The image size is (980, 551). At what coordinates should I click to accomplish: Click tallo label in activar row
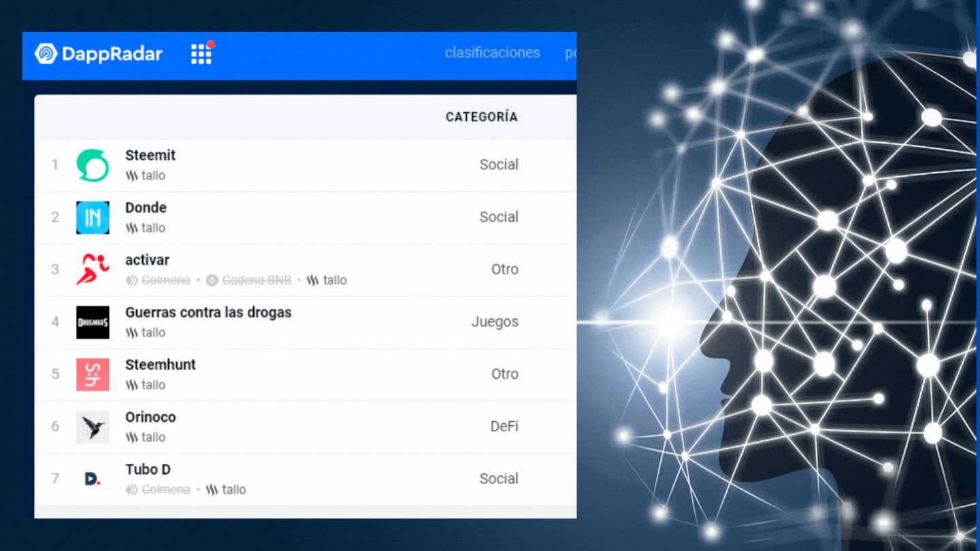[x=335, y=280]
